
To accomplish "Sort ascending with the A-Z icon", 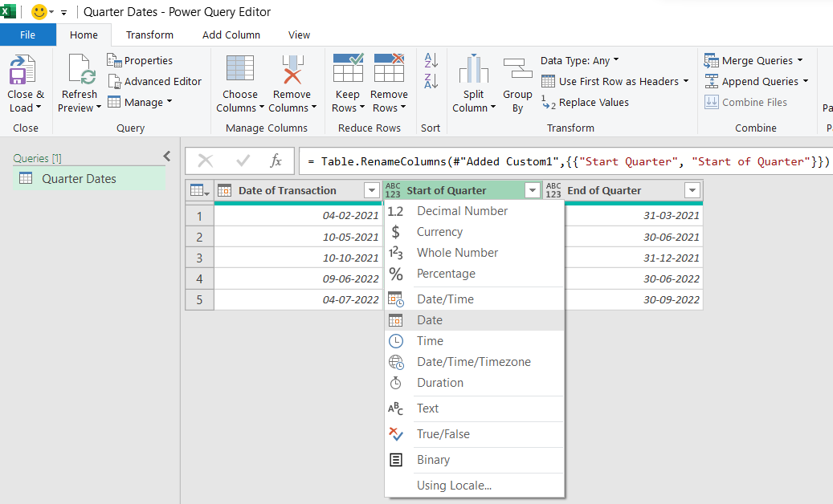I will [431, 60].
